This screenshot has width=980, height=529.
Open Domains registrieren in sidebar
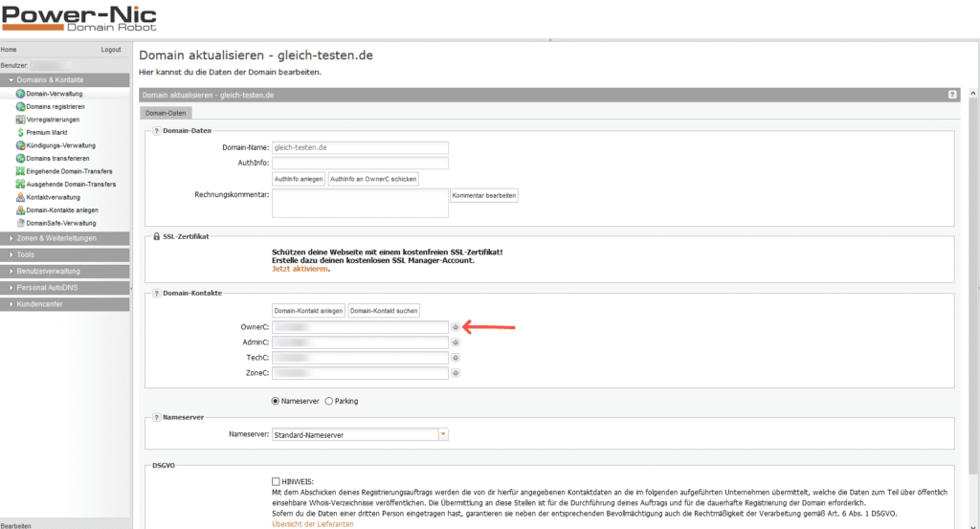tap(56, 107)
